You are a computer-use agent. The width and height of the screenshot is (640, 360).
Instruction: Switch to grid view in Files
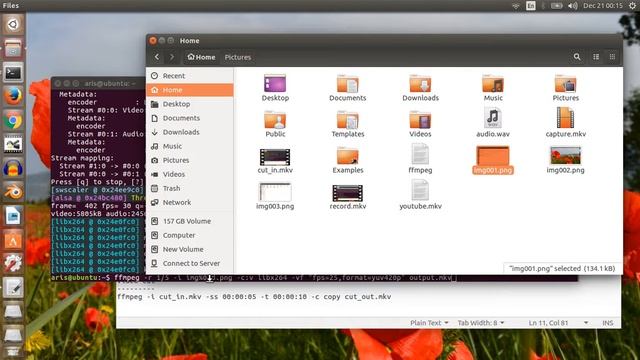pyautogui.click(x=612, y=57)
